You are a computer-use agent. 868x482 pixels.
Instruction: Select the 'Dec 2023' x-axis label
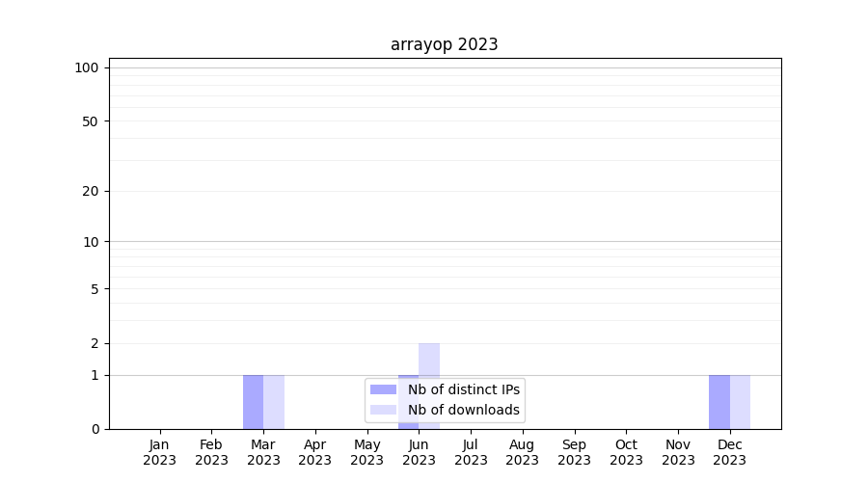pos(729,452)
